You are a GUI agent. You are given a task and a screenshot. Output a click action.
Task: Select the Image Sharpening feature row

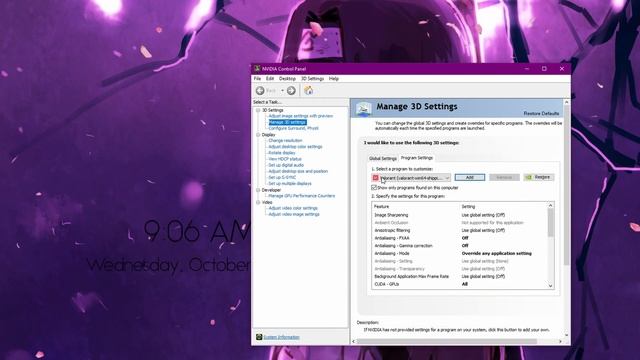(x=459, y=215)
